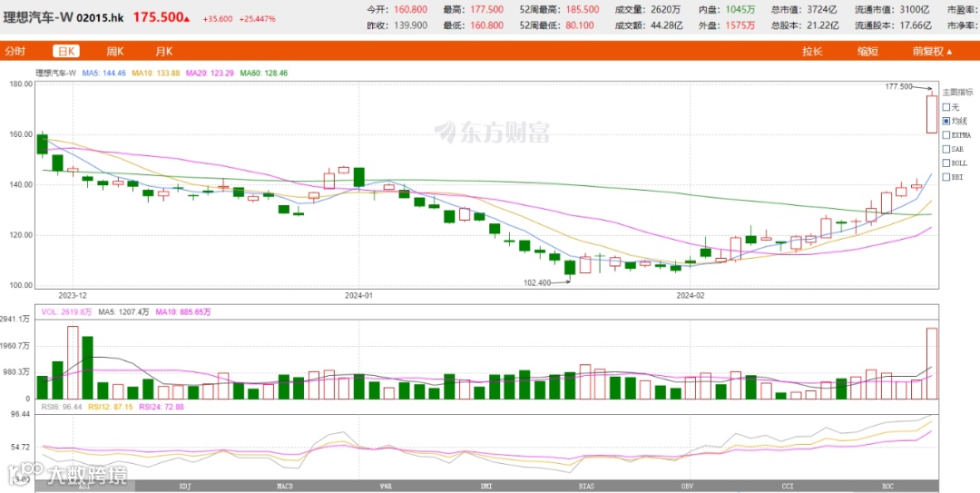Click the 2024-02 date axis label
The width and height of the screenshot is (980, 493).
coord(691,294)
